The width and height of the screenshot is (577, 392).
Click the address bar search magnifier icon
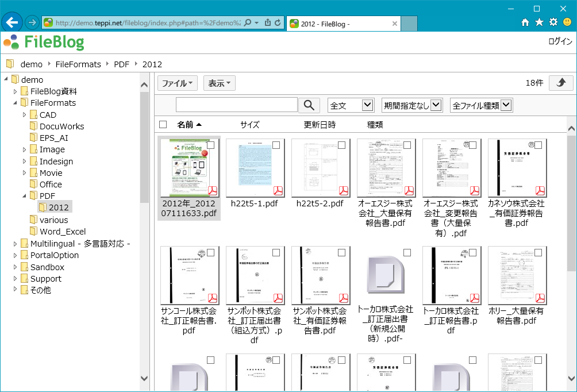[x=248, y=23]
